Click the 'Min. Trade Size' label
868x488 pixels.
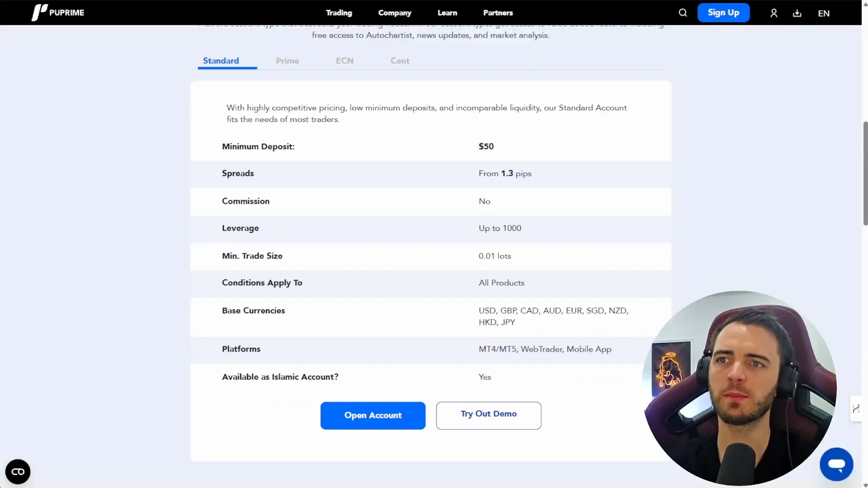click(252, 256)
